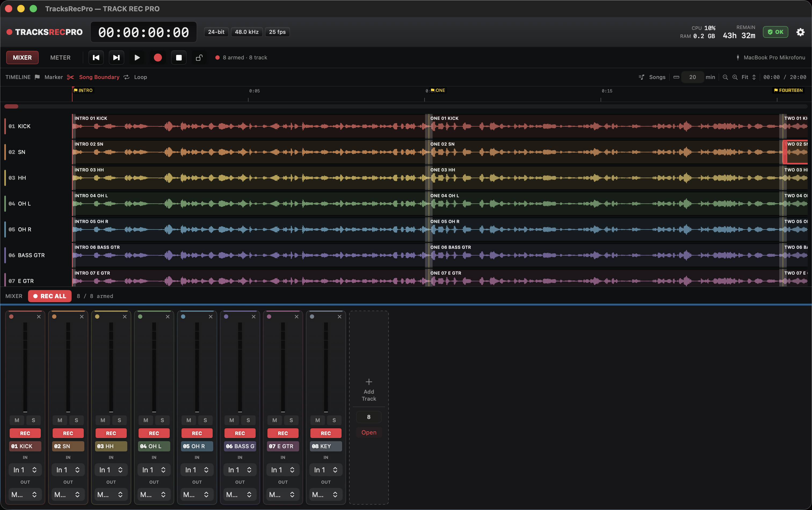The image size is (812, 510).
Task: Click the Fit zoom button
Action: click(x=745, y=77)
